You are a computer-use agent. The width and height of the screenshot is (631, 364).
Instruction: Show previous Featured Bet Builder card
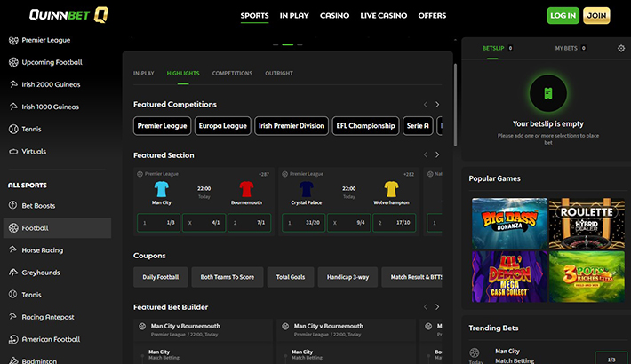[426, 307]
